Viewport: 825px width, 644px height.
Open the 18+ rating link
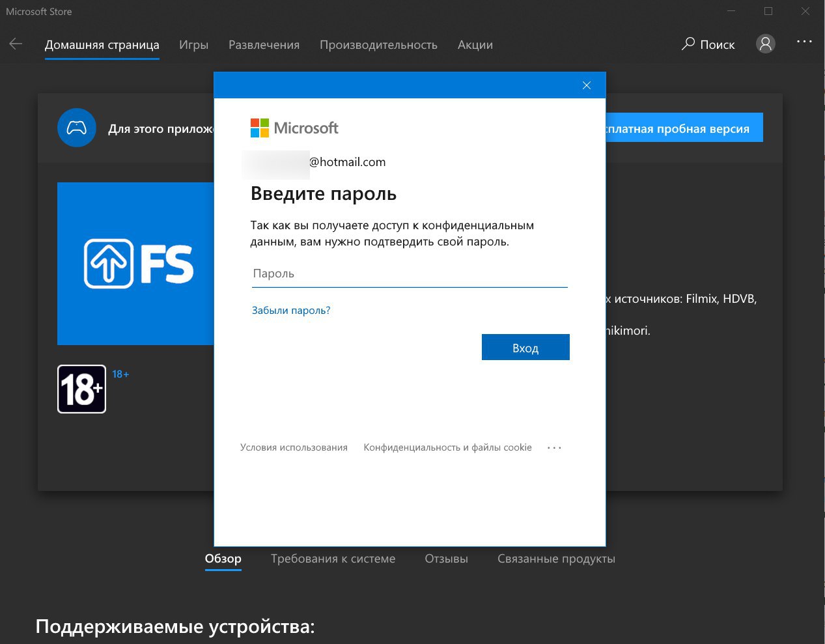coord(120,374)
